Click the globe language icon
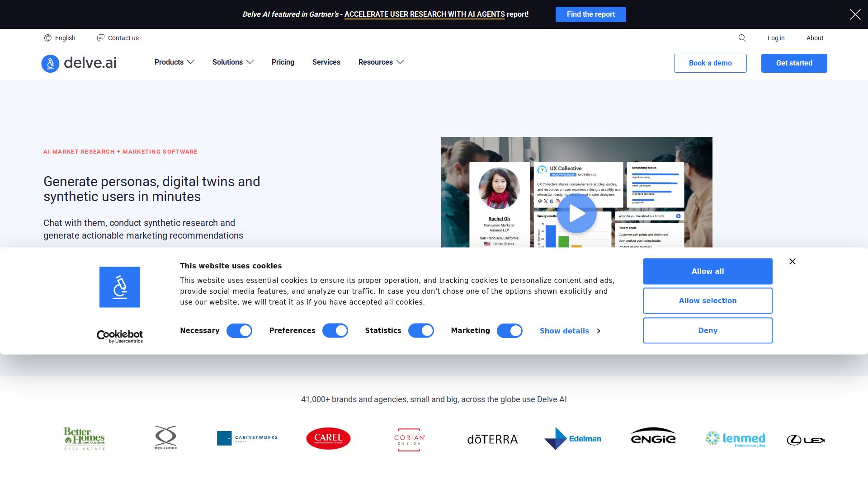The width and height of the screenshot is (868, 488). [47, 38]
